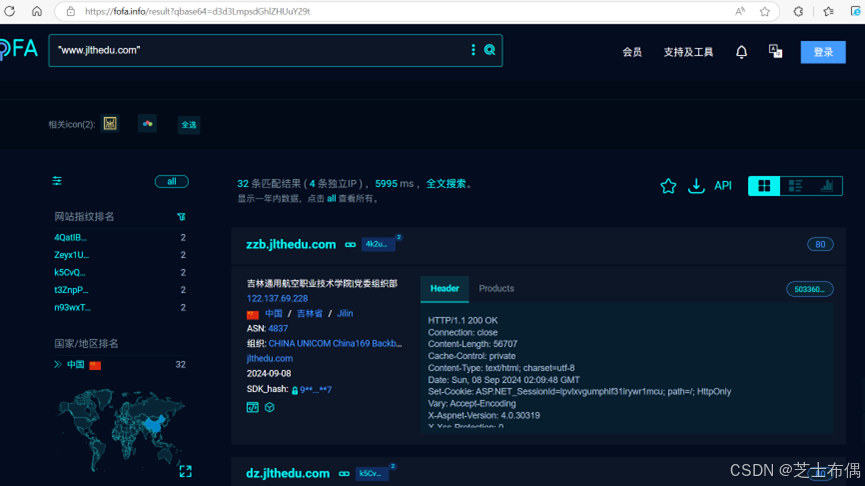This screenshot has height=486, width=865.
Task: Expand world map fullscreen icon
Action: coord(185,471)
